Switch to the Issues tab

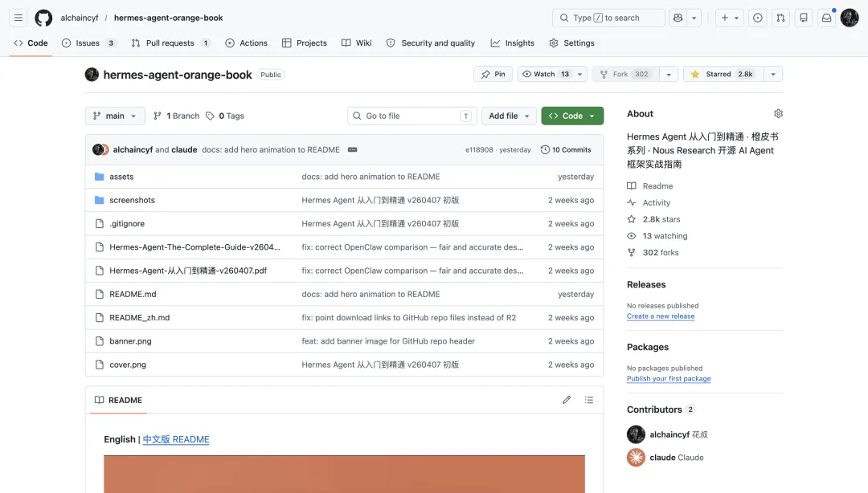coord(88,43)
